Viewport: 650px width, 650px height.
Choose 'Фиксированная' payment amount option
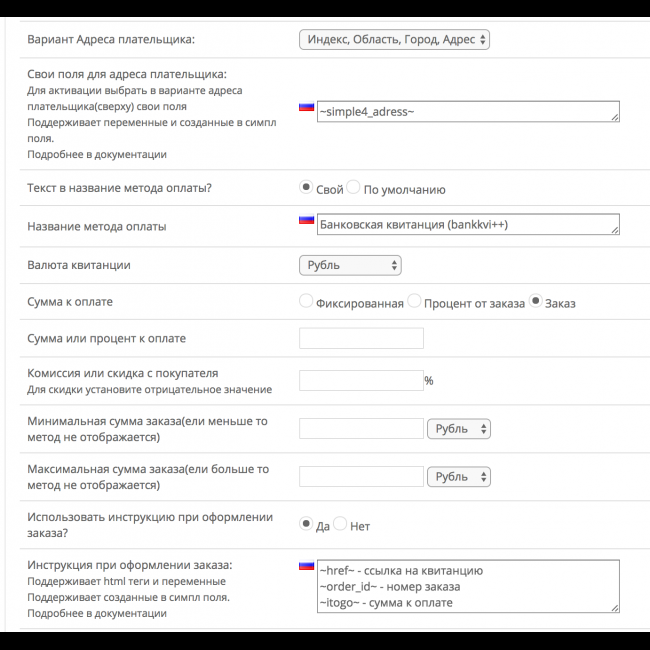coord(306,302)
